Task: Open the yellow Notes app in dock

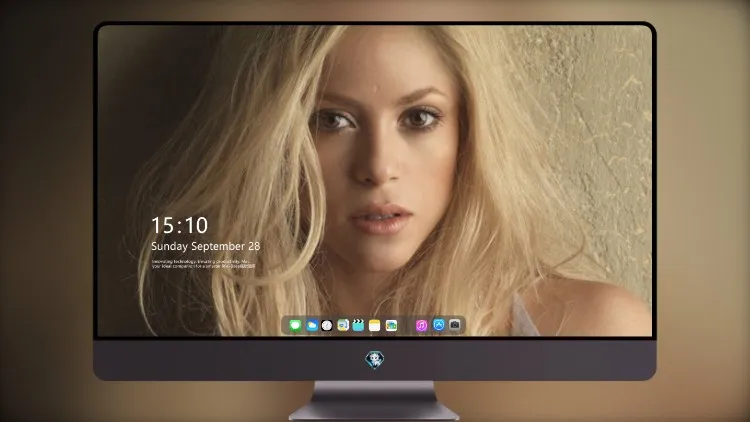Action: [x=375, y=325]
